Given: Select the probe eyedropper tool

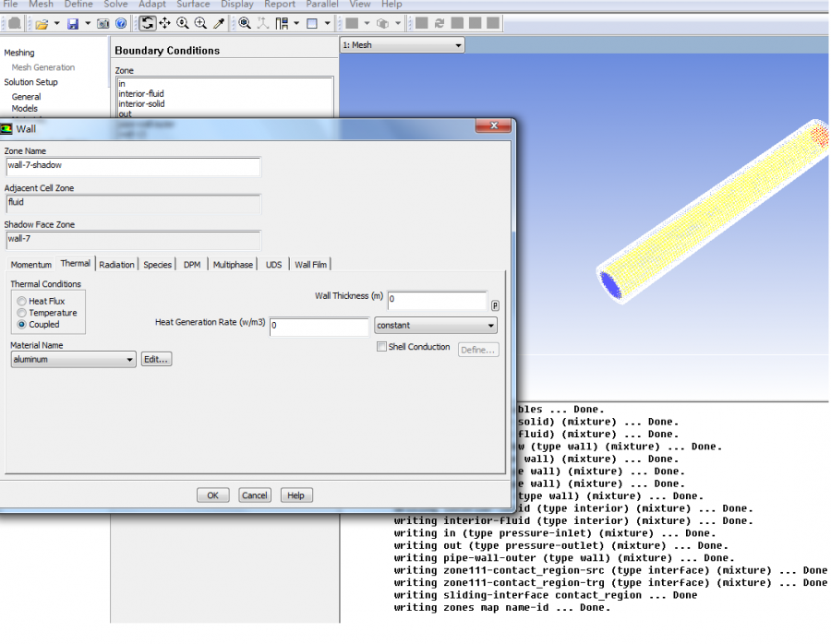Looking at the screenshot, I should pos(218,23).
